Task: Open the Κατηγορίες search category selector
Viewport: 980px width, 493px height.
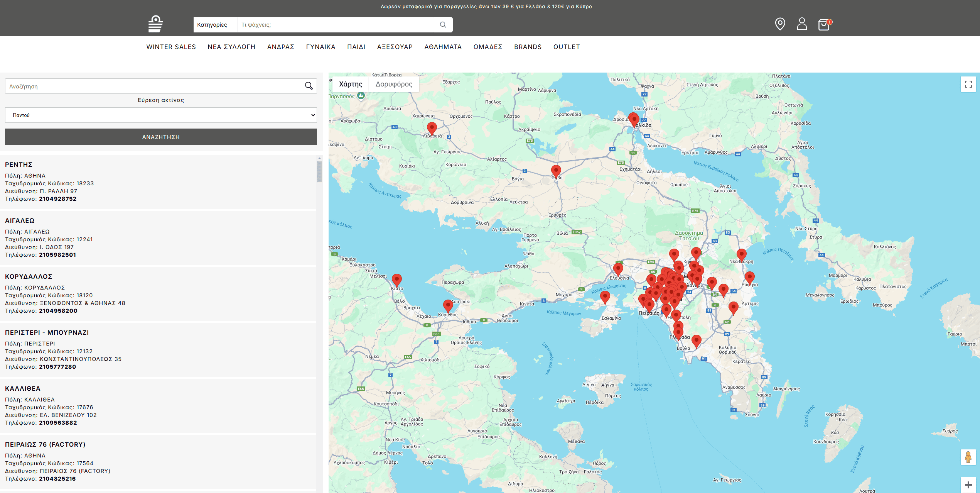Action: point(215,25)
